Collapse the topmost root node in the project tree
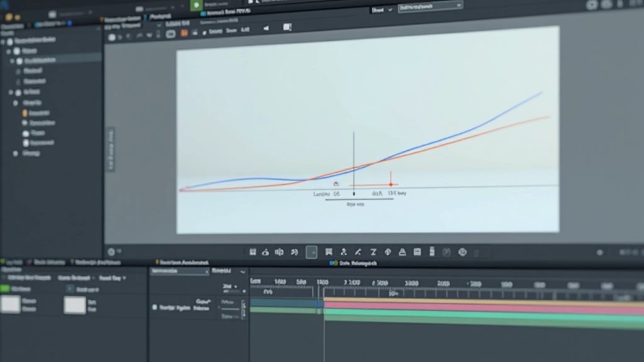The image size is (644, 362). [x=3, y=41]
